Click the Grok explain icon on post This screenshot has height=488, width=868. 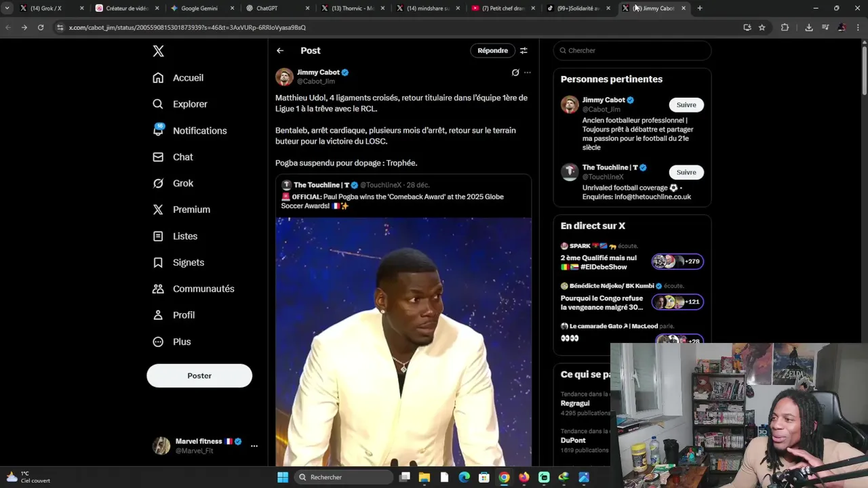tap(515, 73)
